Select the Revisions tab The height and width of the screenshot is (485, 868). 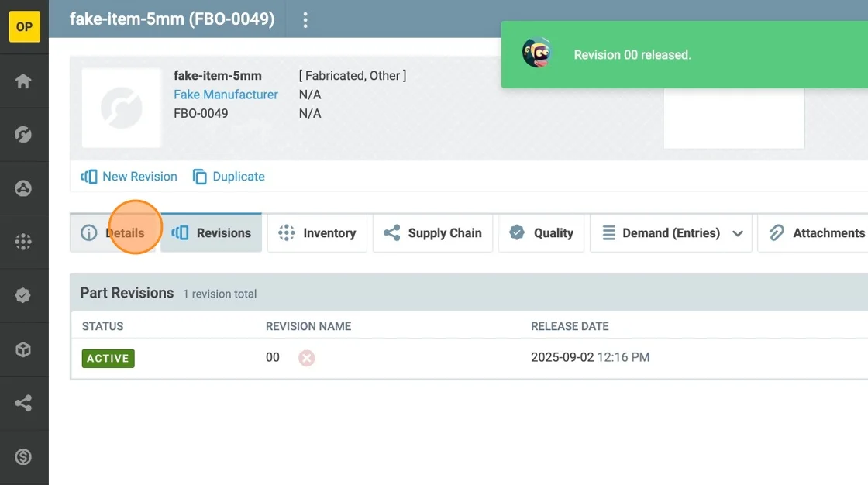(212, 233)
